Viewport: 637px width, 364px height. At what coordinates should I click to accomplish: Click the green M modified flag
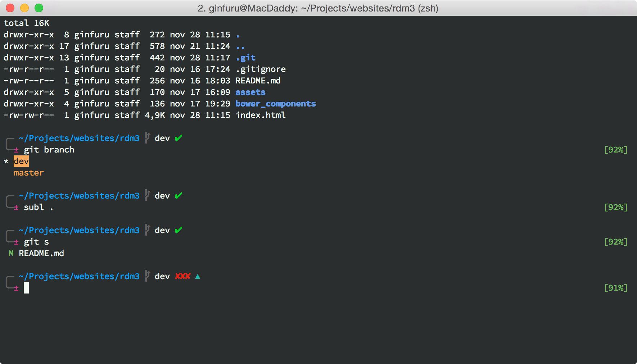[x=11, y=254]
